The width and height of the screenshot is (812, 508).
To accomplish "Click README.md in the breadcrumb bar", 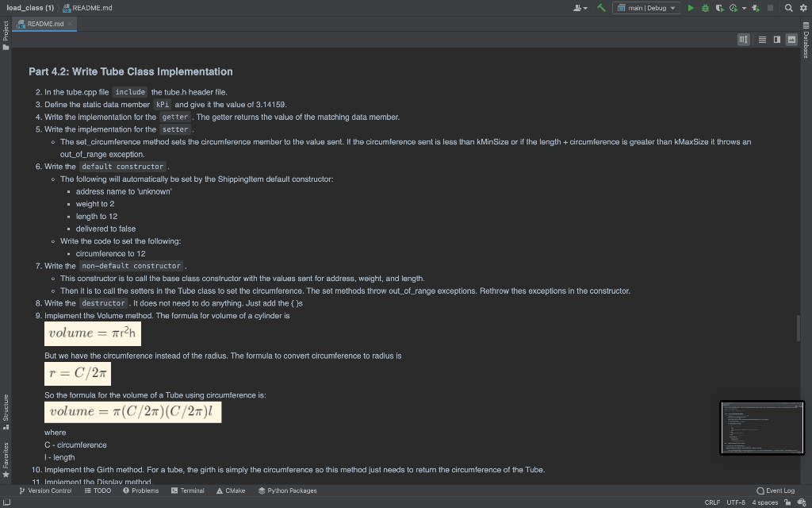I will [87, 8].
